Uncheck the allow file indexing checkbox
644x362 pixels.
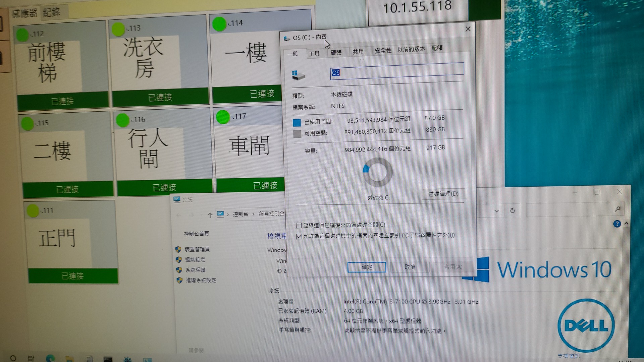[x=299, y=236]
